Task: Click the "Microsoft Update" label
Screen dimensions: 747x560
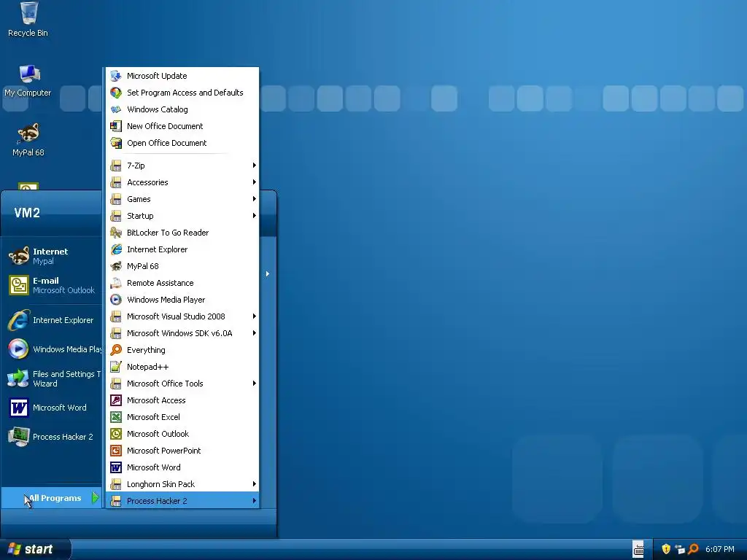Action: click(157, 76)
